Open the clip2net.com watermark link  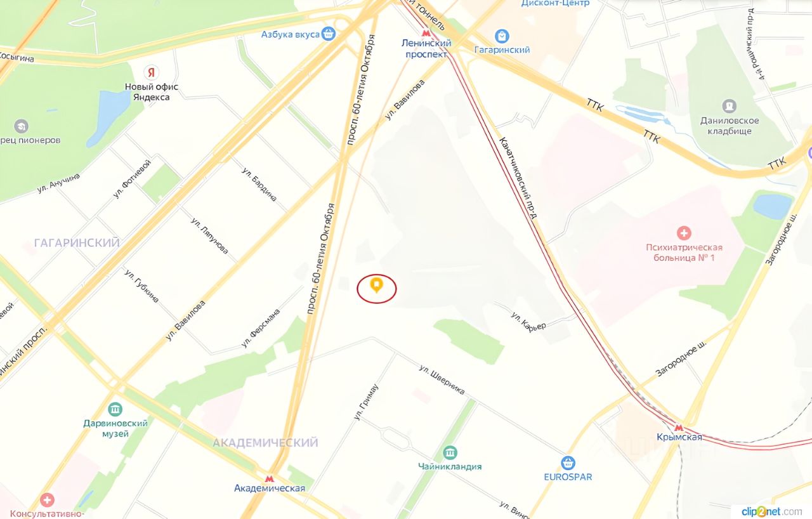coord(771,511)
